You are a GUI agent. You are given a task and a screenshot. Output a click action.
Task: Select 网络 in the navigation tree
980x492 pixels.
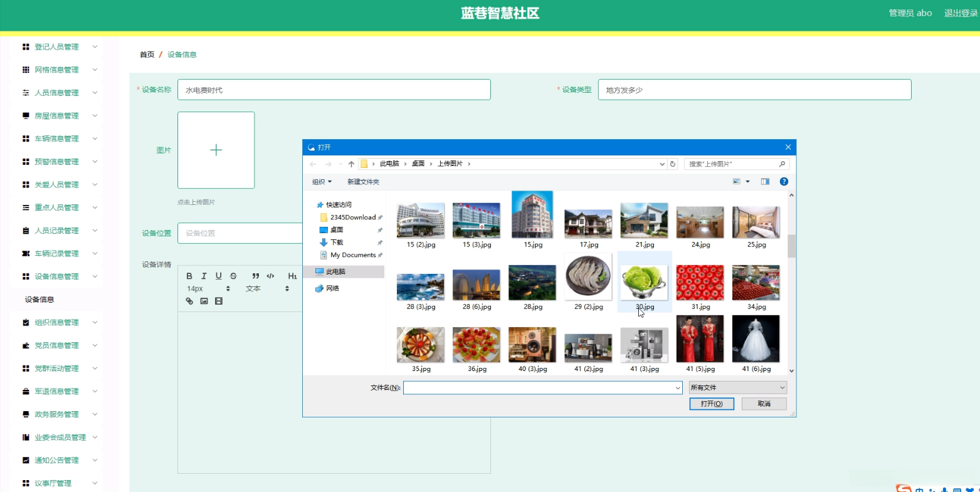click(332, 288)
